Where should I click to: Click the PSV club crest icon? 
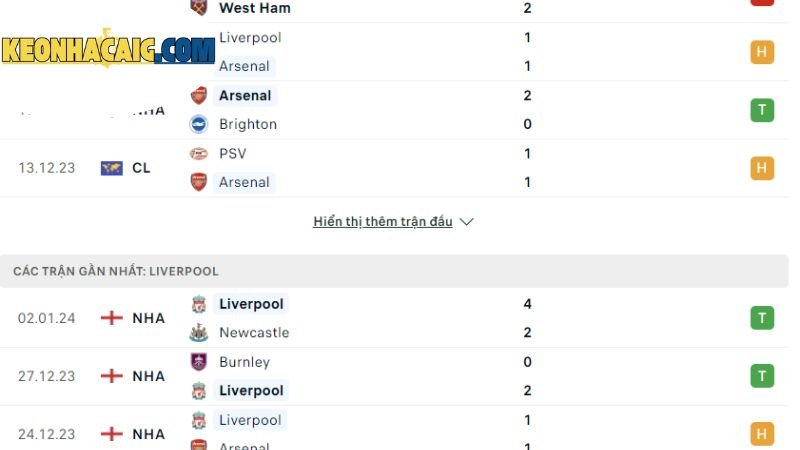[x=198, y=153]
